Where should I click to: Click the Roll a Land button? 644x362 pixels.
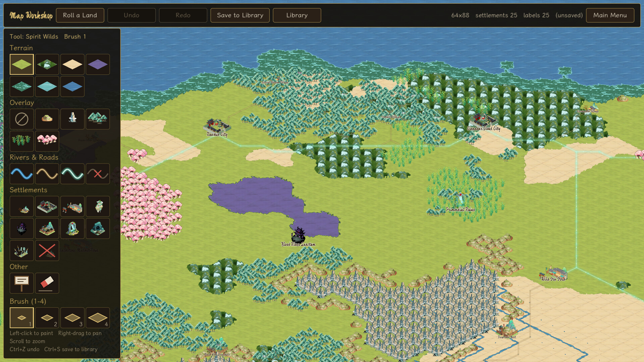pyautogui.click(x=80, y=15)
